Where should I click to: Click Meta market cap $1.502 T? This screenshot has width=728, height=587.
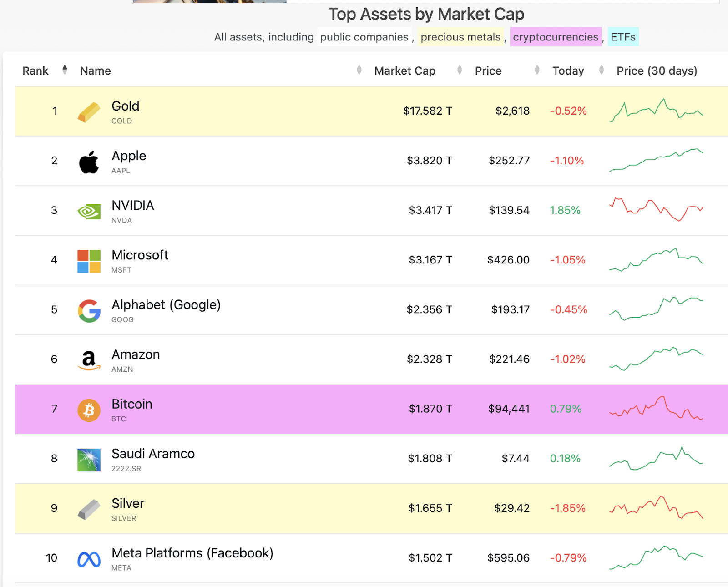click(x=430, y=557)
